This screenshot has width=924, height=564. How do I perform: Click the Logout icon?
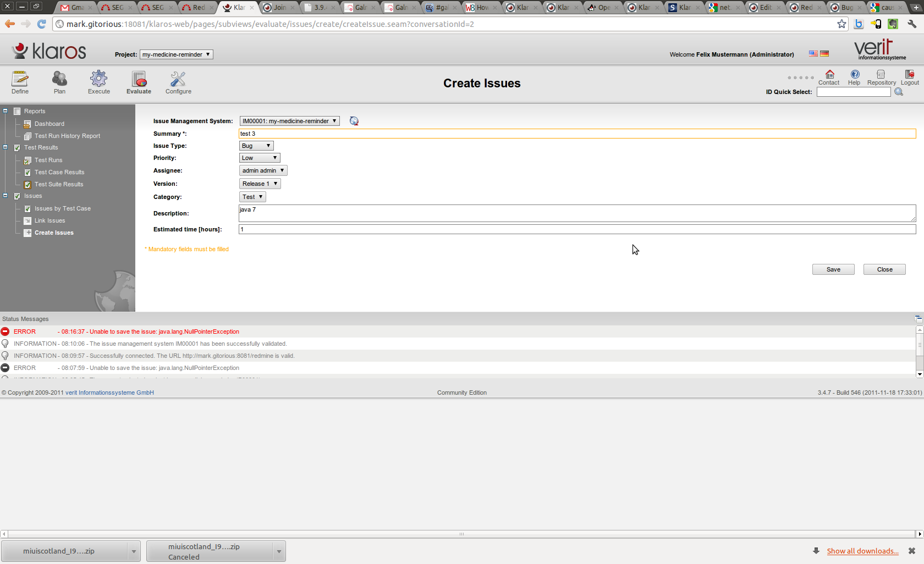tap(910, 74)
